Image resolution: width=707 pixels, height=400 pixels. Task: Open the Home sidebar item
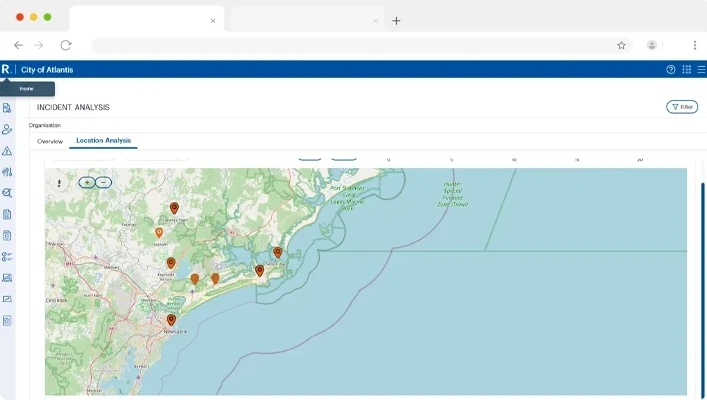pyautogui.click(x=27, y=89)
